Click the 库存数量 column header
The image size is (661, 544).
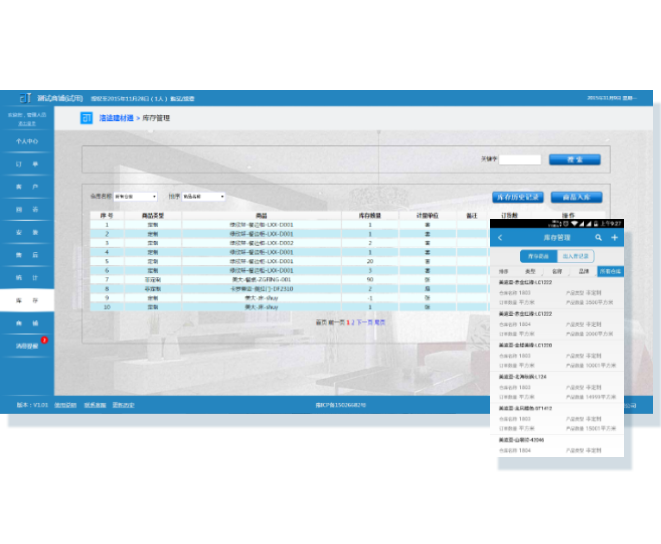pos(370,215)
